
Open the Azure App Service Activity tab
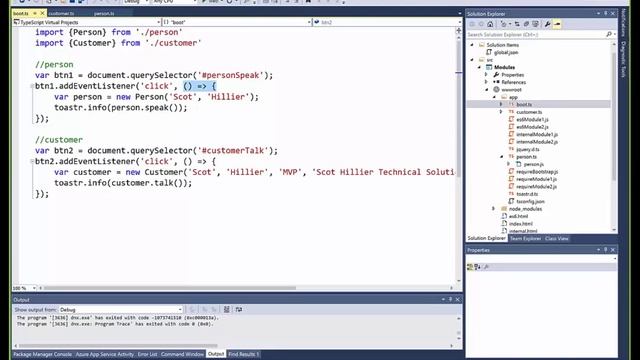coord(105,354)
